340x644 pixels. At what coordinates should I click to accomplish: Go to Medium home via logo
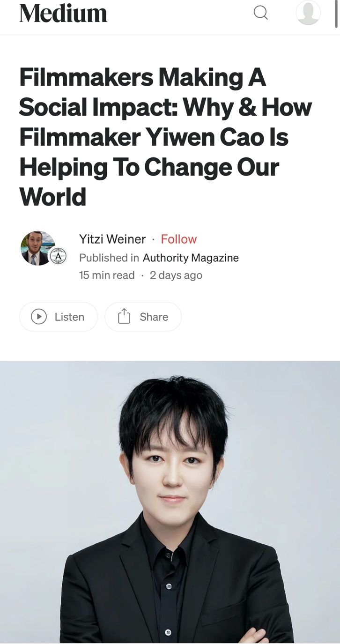63,13
